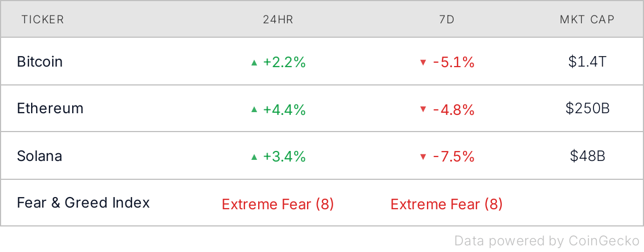Open the Solana ticker row
This screenshot has width=644, height=252.
tap(39, 156)
